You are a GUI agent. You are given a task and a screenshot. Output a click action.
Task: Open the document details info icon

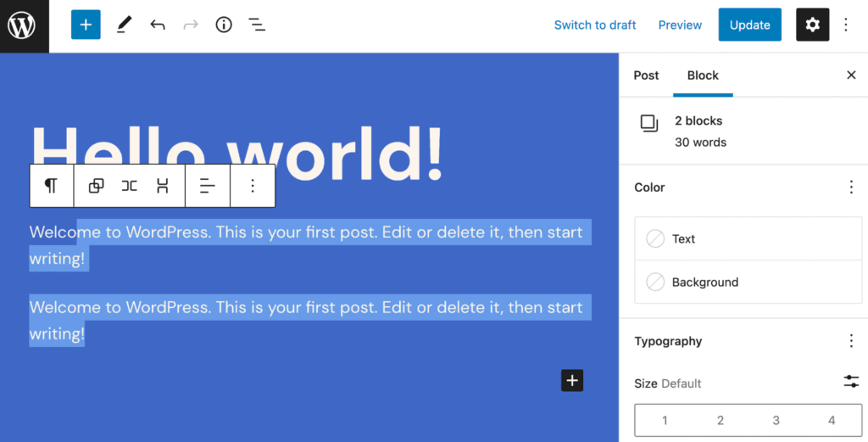[224, 25]
